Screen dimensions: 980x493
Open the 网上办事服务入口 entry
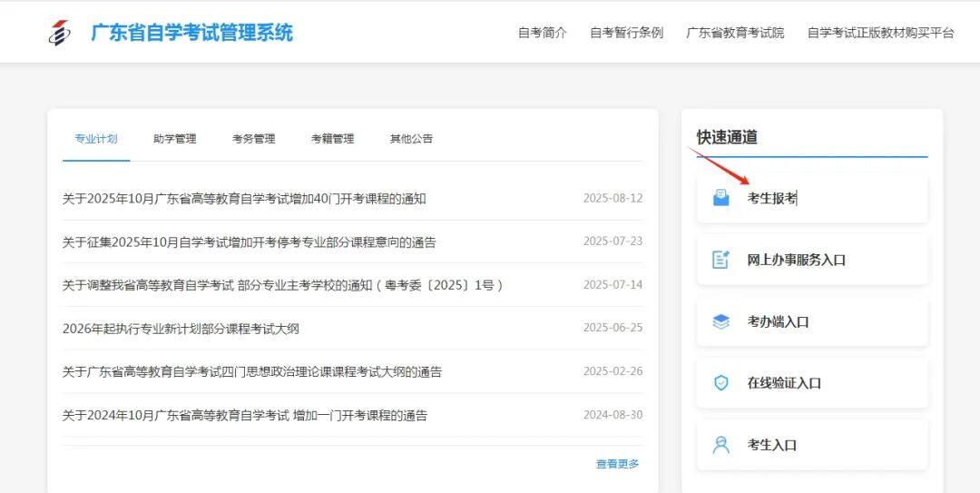[x=812, y=260]
